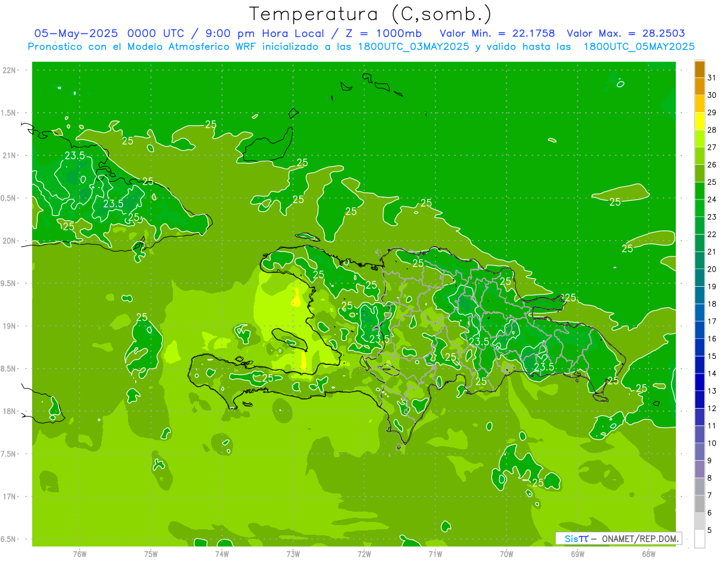Click the color bar tick label 7
The height and width of the screenshot is (562, 728).
[x=710, y=496]
